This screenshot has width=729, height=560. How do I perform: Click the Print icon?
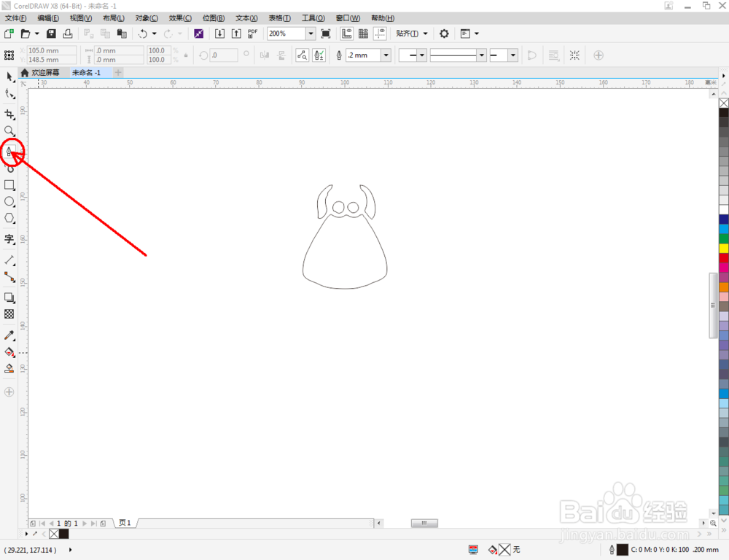pos(67,34)
